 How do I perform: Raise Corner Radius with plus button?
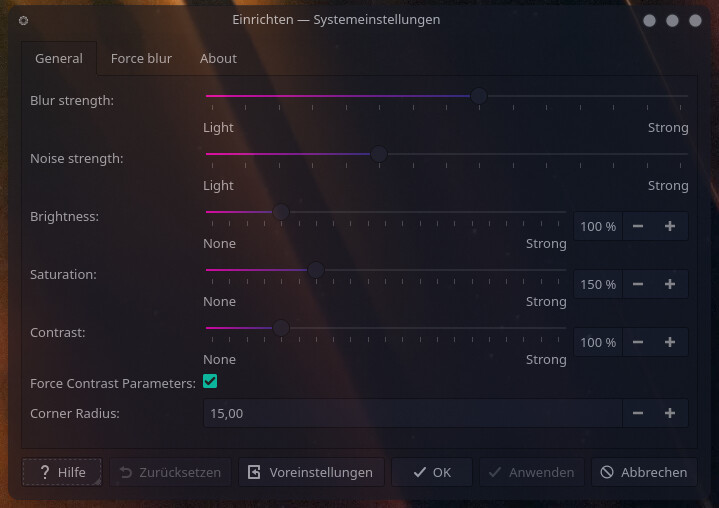[x=670, y=413]
